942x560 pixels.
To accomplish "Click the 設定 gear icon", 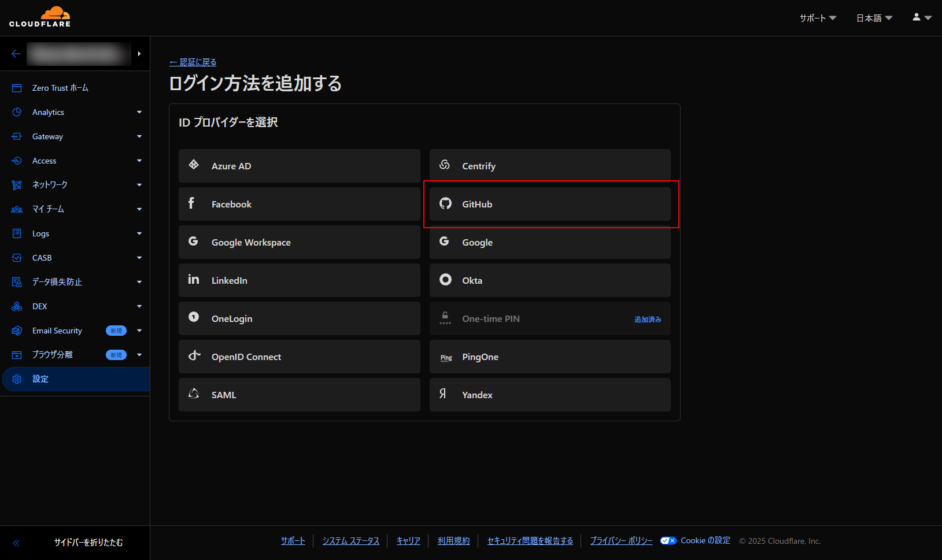I will tap(17, 379).
